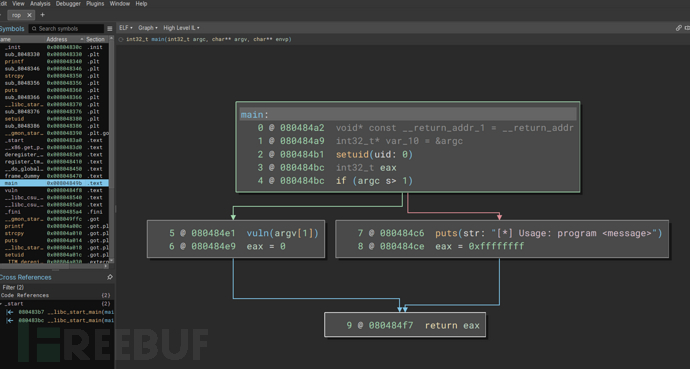Click main in the function signature header
The width and height of the screenshot is (690, 369).
[158, 39]
